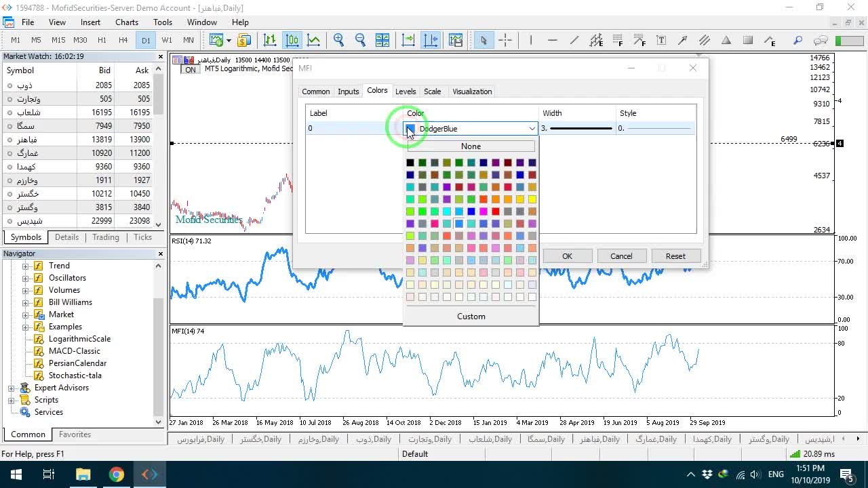Screen dimensions: 868x488
Task: Select symbol شپدیس in Market Watch
Action: pyautogui.click(x=78, y=221)
